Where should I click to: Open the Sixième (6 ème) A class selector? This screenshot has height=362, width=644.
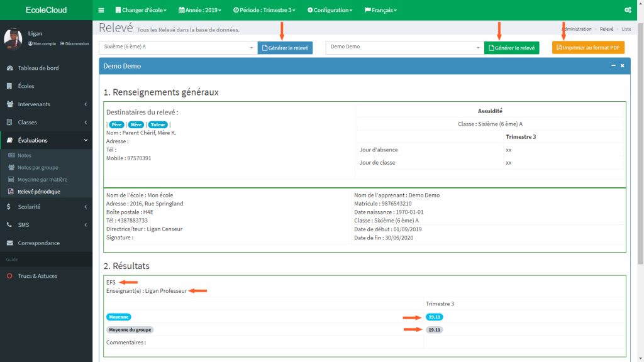(176, 47)
